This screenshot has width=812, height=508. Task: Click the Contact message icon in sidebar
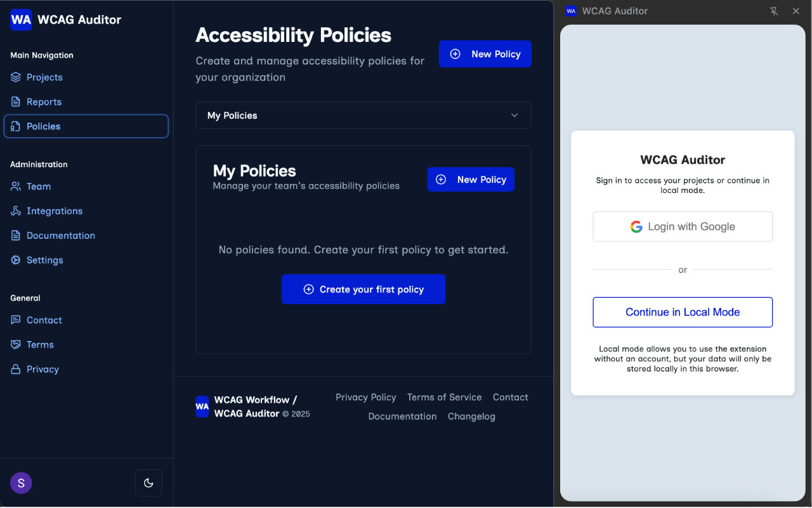16,320
